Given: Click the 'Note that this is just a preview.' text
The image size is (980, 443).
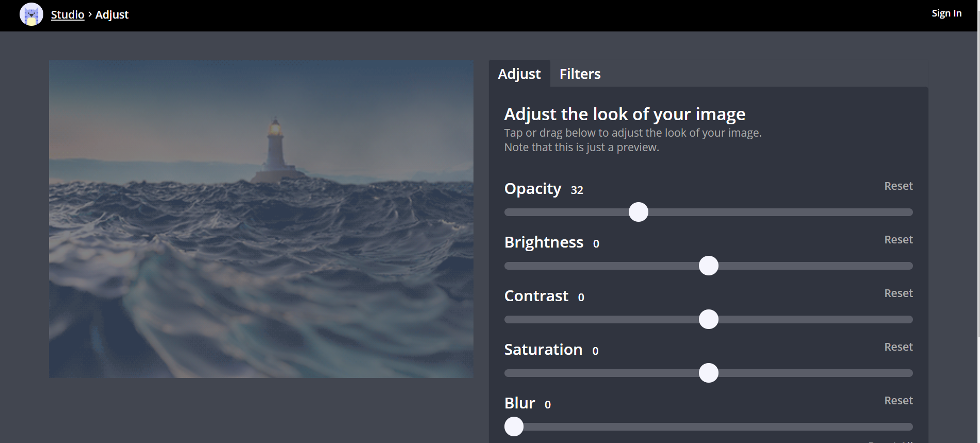Looking at the screenshot, I should tap(581, 147).
